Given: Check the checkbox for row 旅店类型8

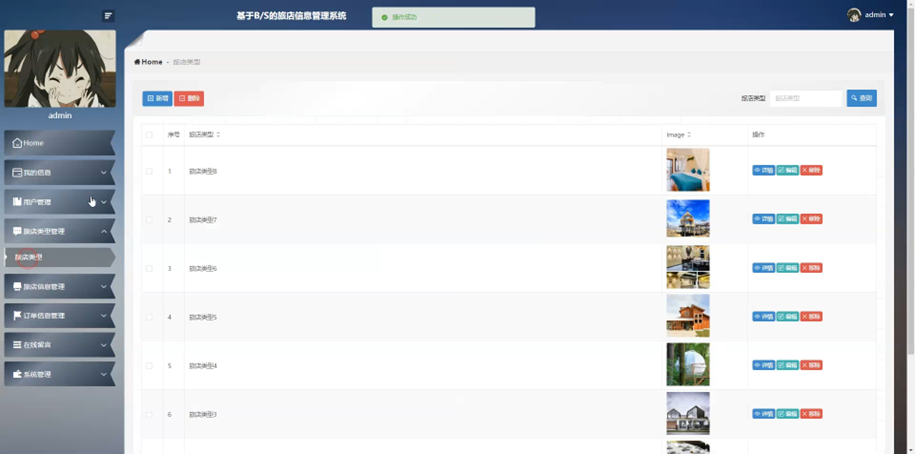Looking at the screenshot, I should click(x=149, y=171).
